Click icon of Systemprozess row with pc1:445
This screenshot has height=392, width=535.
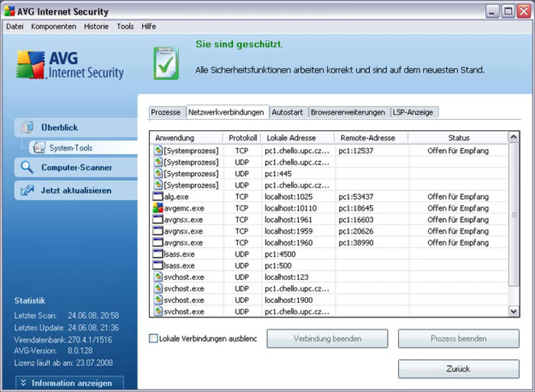click(x=158, y=173)
